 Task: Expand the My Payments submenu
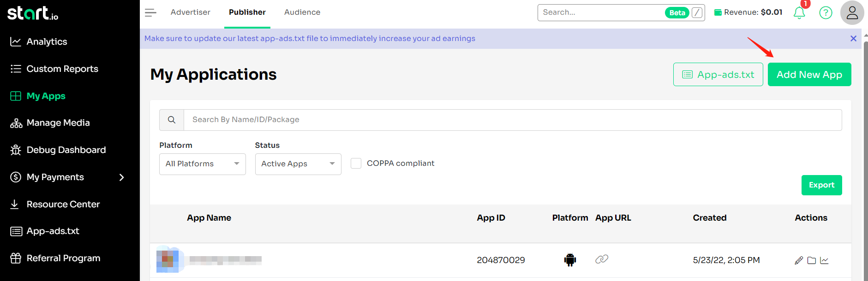pos(121,177)
